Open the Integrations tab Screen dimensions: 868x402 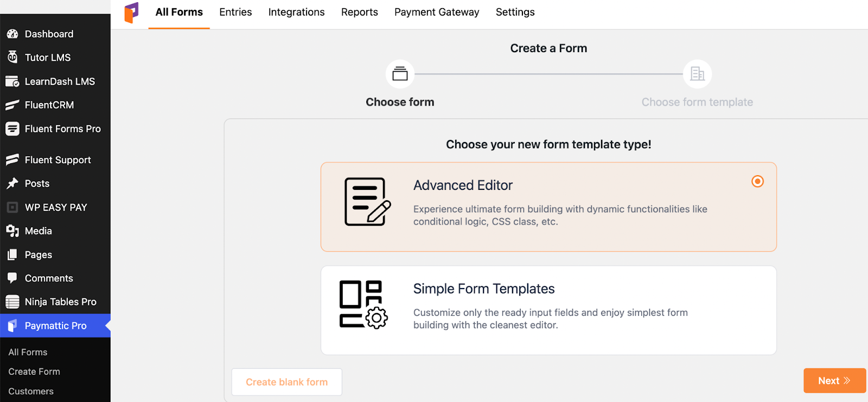(x=296, y=12)
